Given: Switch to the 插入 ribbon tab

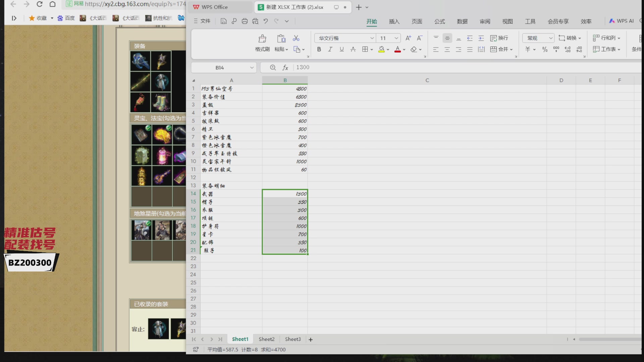Looking at the screenshot, I should pos(394,21).
